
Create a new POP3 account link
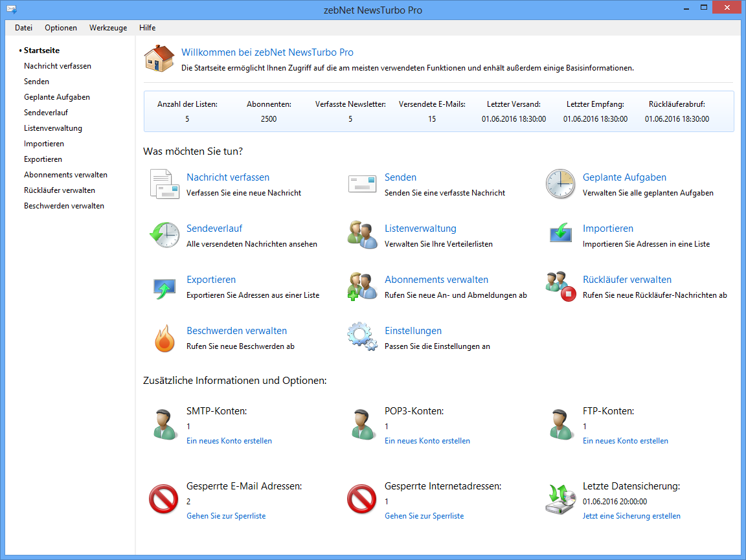click(427, 441)
